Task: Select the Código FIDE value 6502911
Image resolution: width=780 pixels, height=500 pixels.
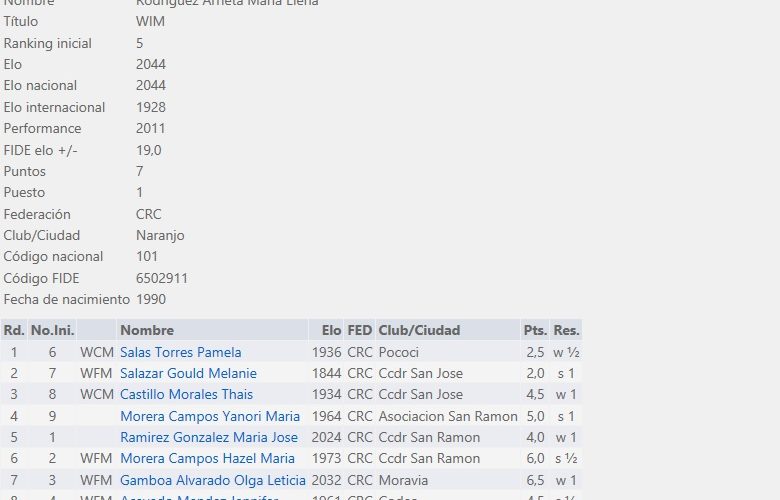Action: pos(162,278)
